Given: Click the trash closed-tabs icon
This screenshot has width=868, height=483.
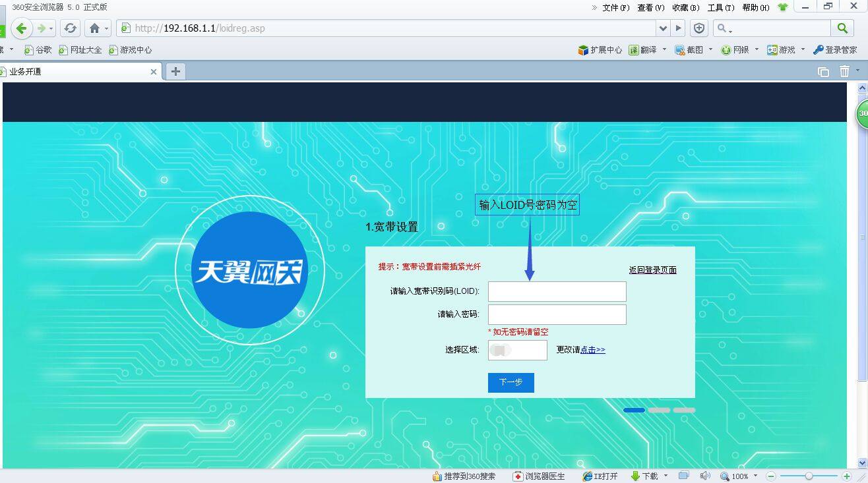Looking at the screenshot, I should pos(844,71).
